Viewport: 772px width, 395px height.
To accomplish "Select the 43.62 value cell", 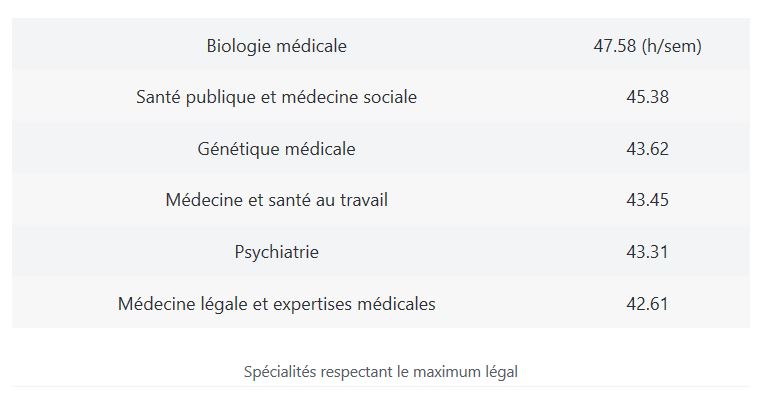I will tap(647, 149).
